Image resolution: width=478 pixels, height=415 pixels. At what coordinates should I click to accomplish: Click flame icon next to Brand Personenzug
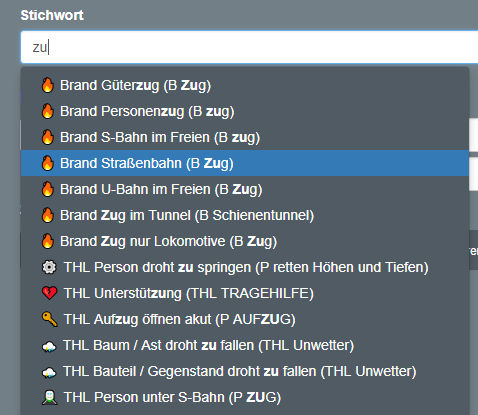[x=48, y=111]
